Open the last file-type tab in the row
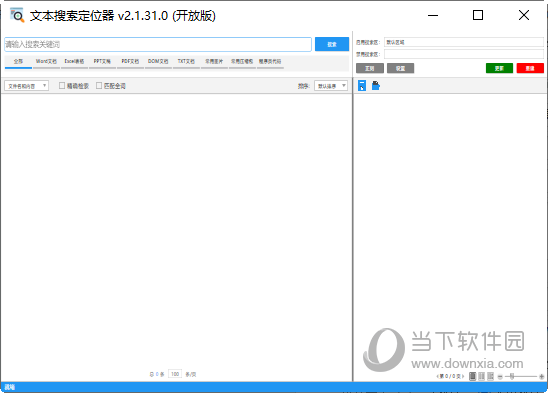The height and width of the screenshot is (393, 548). click(x=270, y=62)
